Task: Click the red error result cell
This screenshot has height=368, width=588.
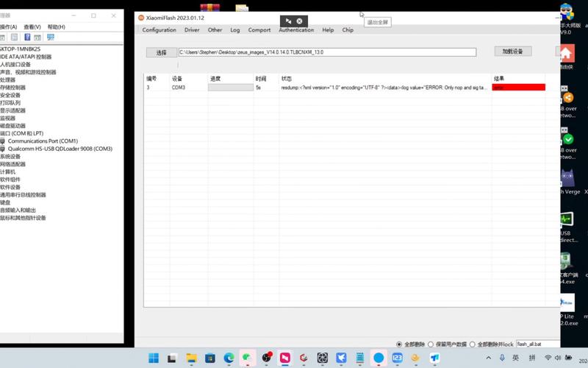Action: pos(519,87)
